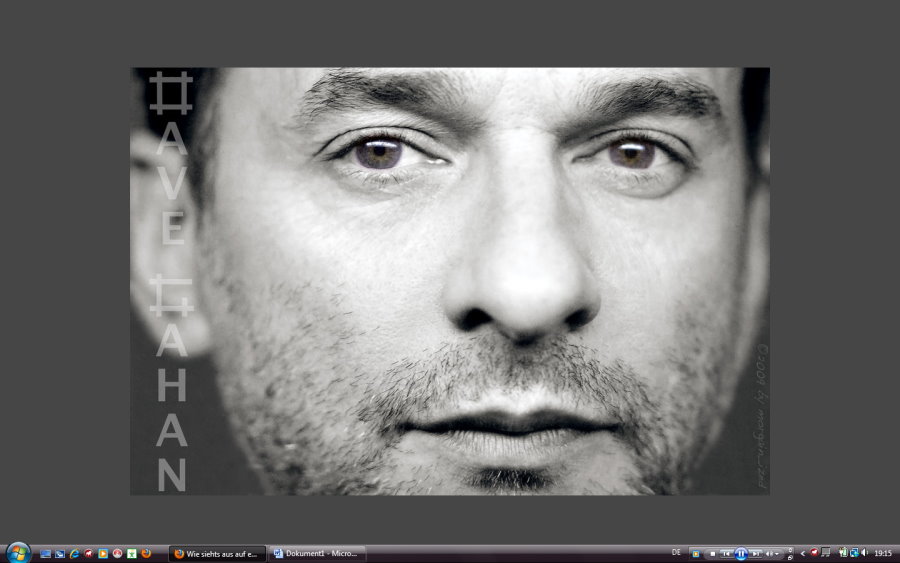Mute the media player toolbar sound
900x563 pixels.
[x=768, y=553]
